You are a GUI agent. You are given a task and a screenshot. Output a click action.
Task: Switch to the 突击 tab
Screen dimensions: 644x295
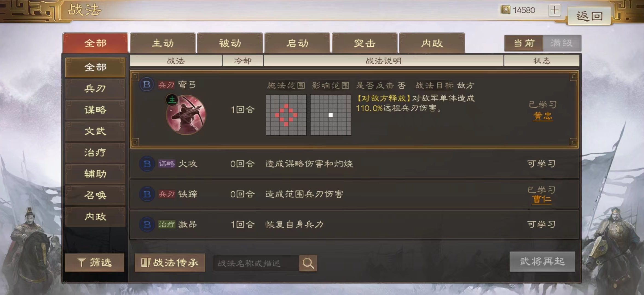pos(365,43)
